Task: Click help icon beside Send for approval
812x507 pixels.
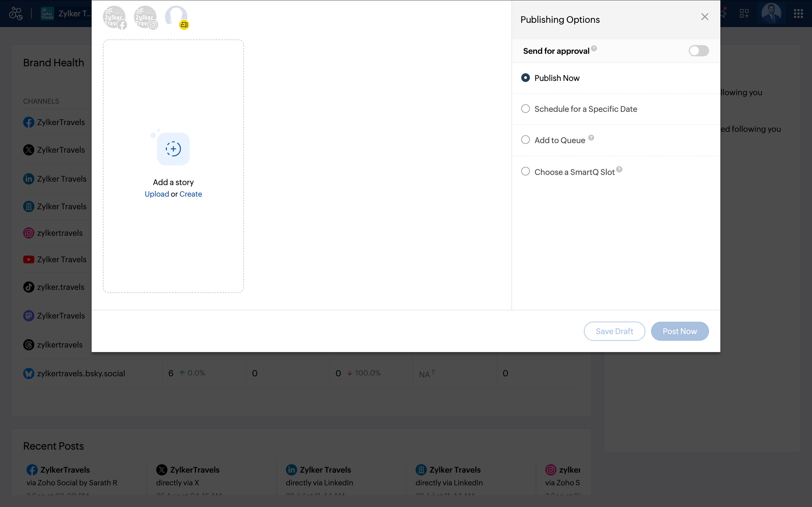Action: coord(594,48)
